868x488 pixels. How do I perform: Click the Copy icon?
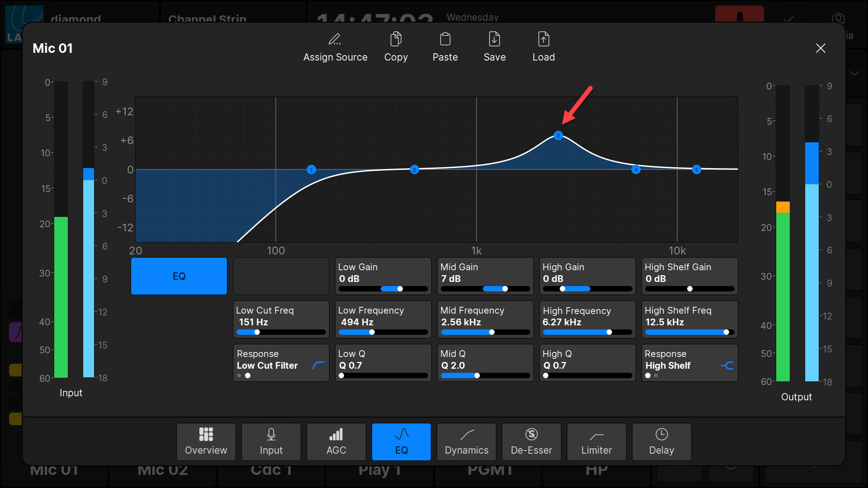(396, 39)
